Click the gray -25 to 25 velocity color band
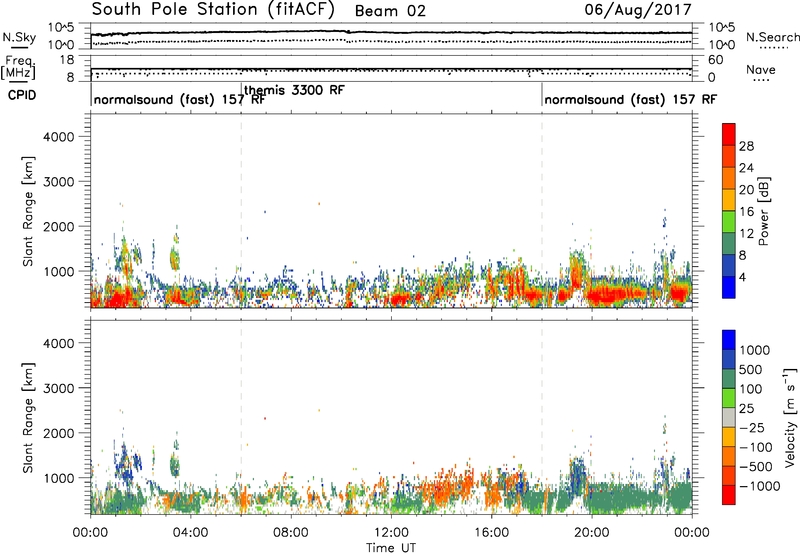The height and width of the screenshot is (554, 800). (729, 417)
